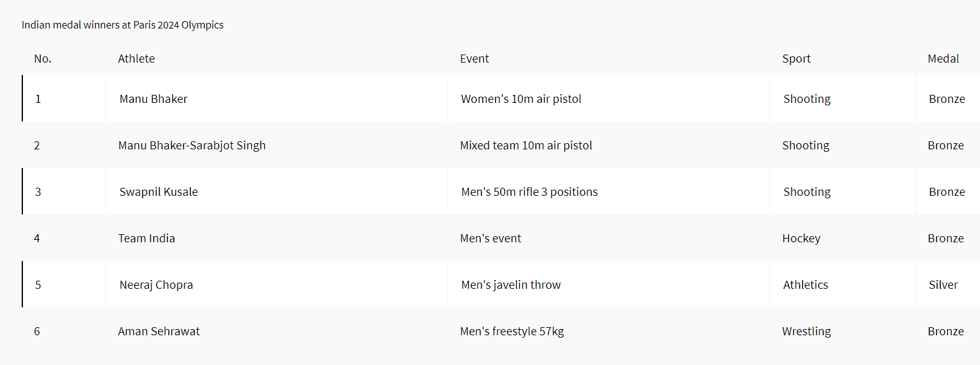
Task: Click the Athlete column header
Action: [136, 59]
